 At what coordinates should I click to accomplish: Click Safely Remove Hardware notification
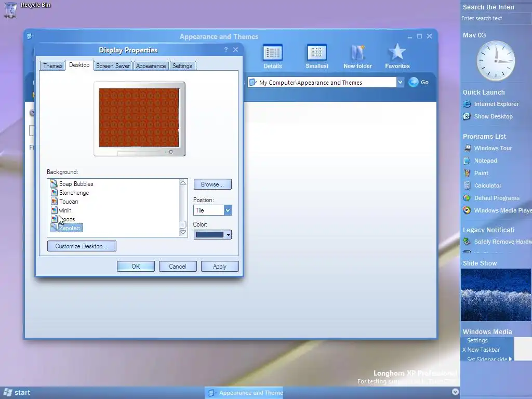pos(497,242)
